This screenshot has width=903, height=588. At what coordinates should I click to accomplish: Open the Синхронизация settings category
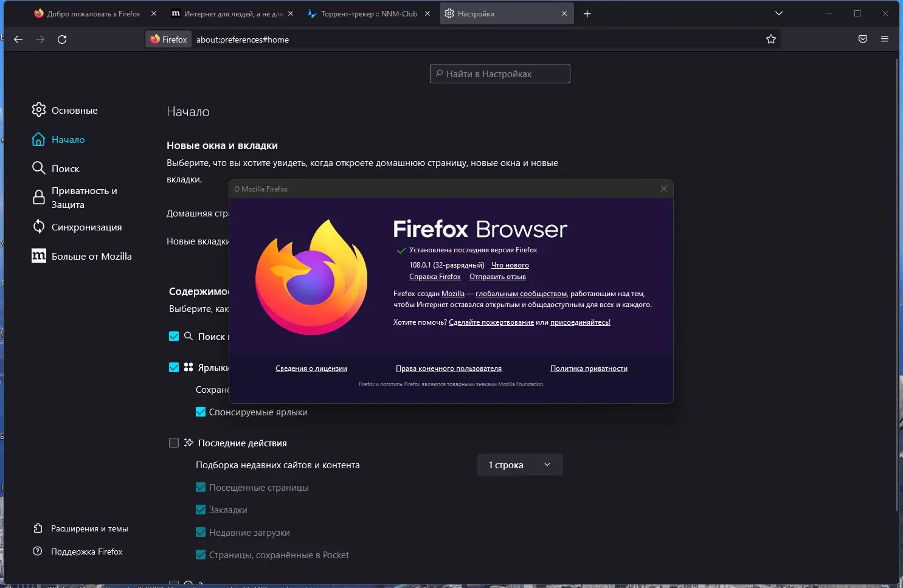tap(77, 227)
